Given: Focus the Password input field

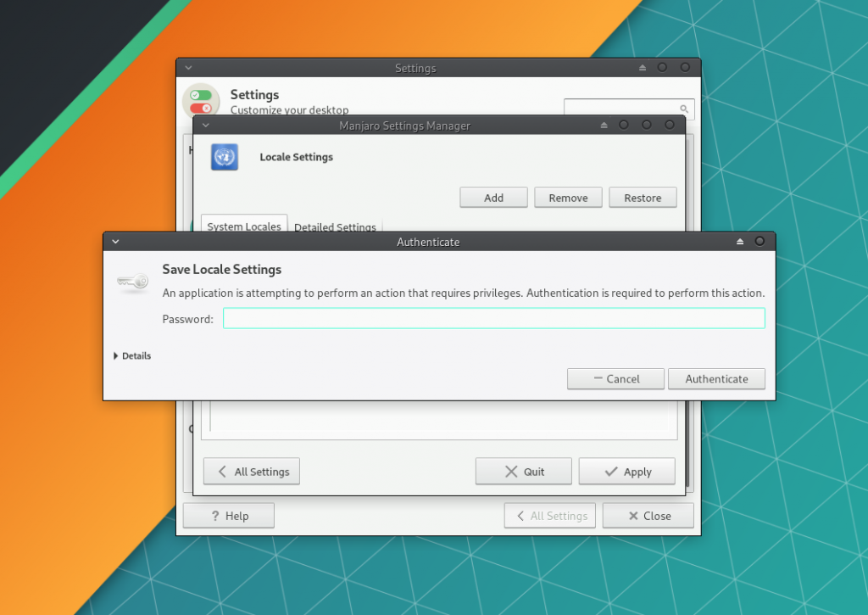Looking at the screenshot, I should click(493, 319).
